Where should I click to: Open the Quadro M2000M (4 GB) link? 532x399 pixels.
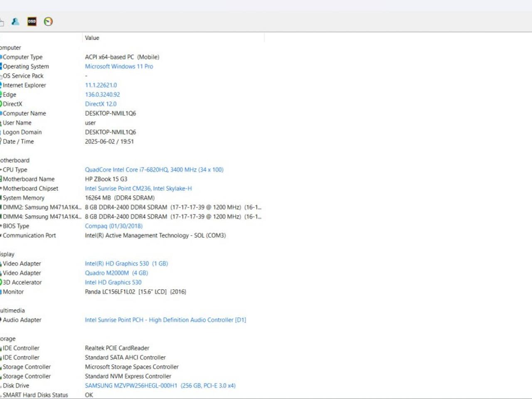pyautogui.click(x=116, y=273)
